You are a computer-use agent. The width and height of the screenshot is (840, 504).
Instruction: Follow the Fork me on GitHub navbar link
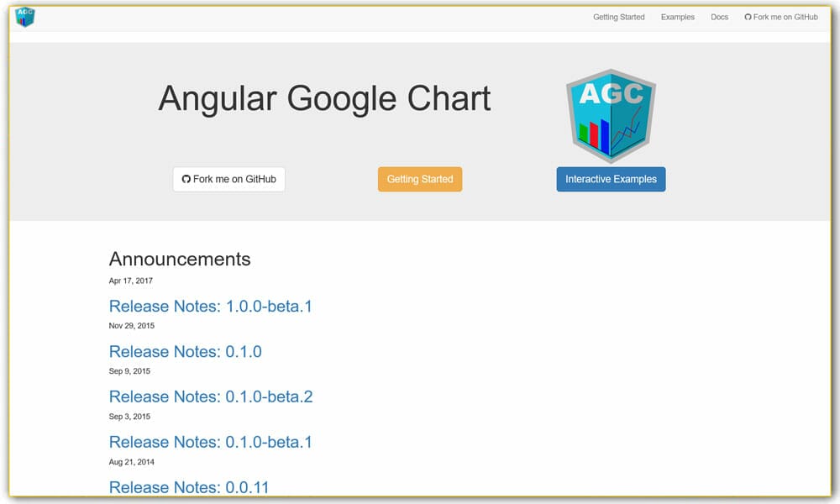[x=781, y=17]
